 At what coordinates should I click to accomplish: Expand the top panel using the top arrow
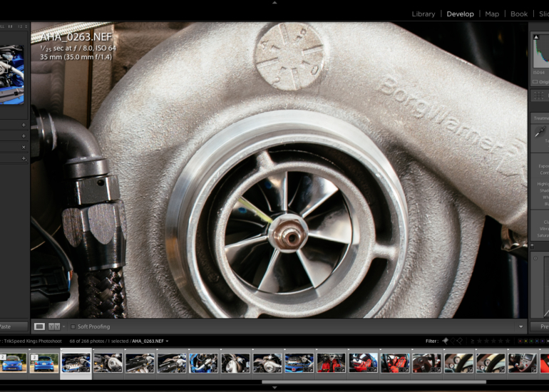pyautogui.click(x=274, y=3)
